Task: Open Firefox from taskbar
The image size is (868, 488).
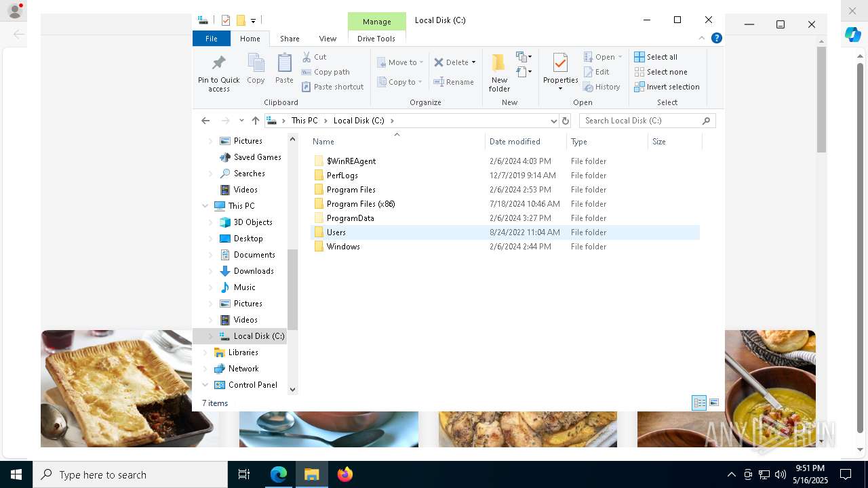Action: click(x=344, y=474)
